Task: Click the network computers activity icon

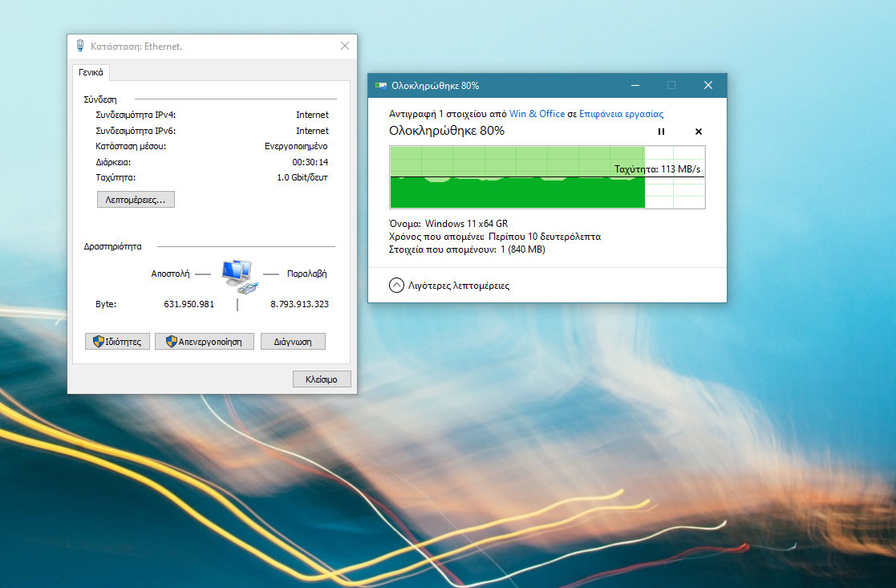Action: click(x=239, y=277)
